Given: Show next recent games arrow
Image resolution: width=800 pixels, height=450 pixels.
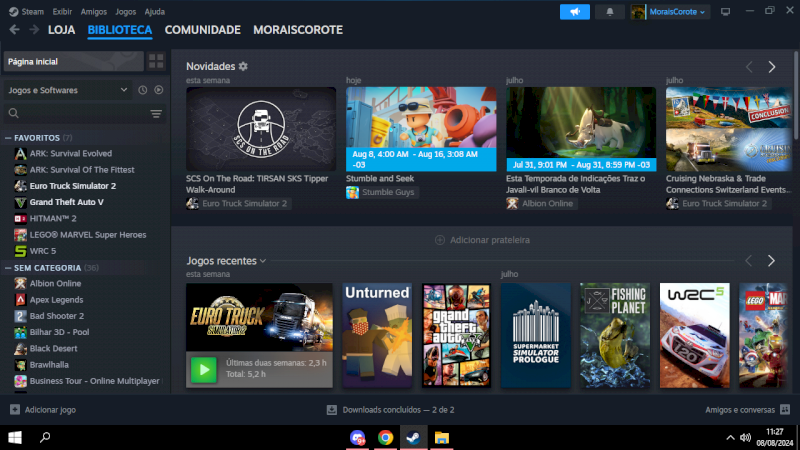Looking at the screenshot, I should pos(771,261).
